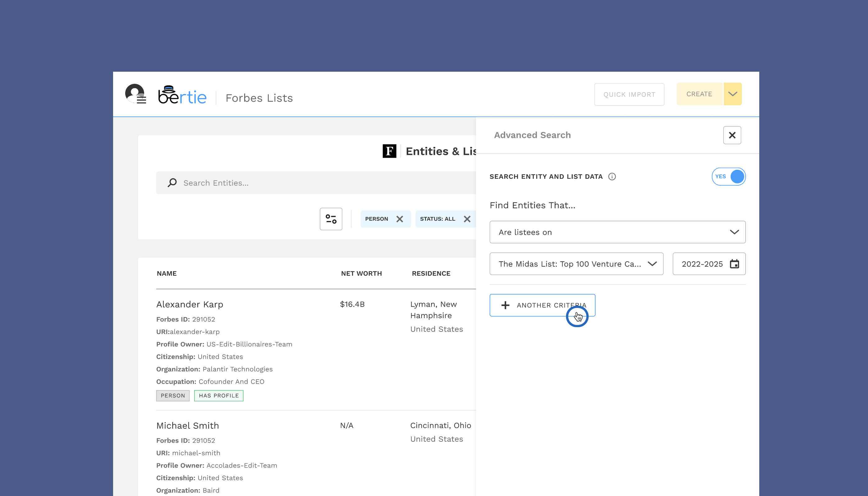Expand the Create button's dropdown arrow
Viewport: 868px width, 496px height.
pos(732,94)
